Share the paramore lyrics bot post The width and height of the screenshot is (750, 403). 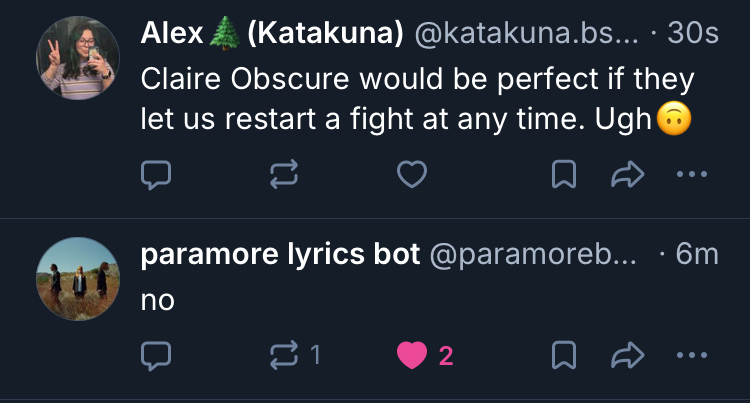[x=625, y=354]
